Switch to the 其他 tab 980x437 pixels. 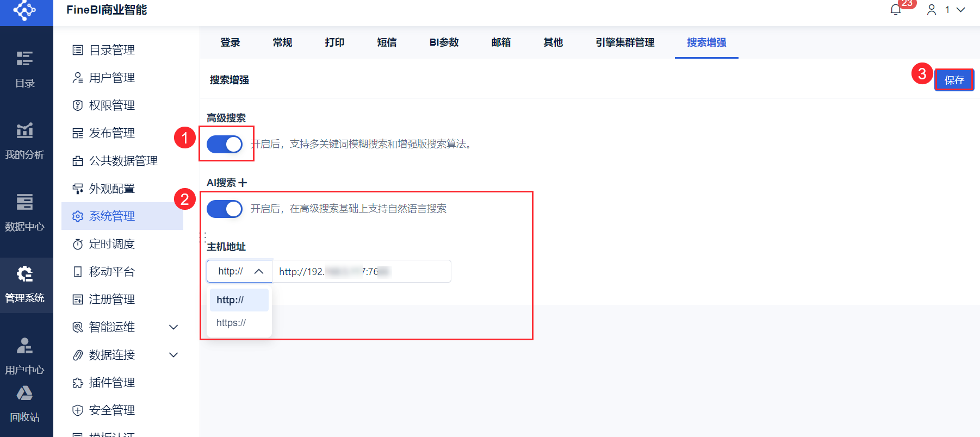point(553,42)
